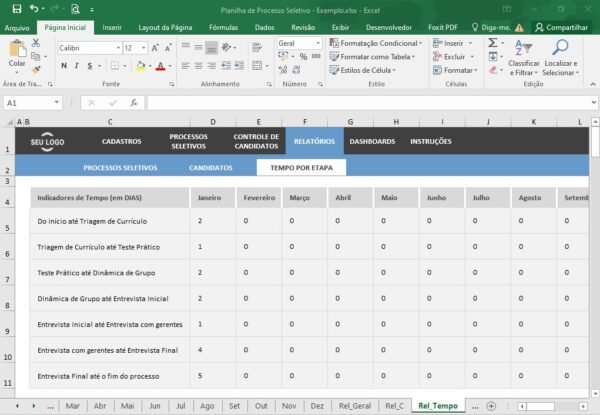Click the insert function fx icon
This screenshot has width=600, height=415.
click(x=134, y=103)
